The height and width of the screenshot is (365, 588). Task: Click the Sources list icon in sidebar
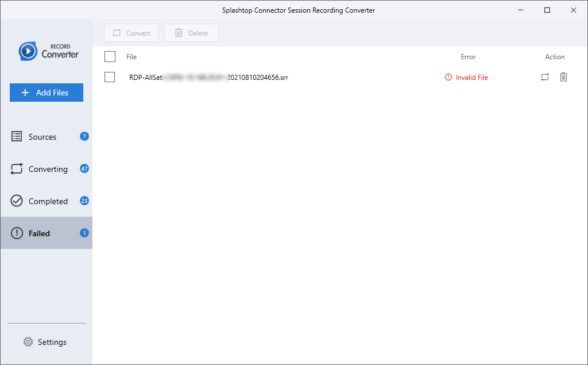point(17,136)
